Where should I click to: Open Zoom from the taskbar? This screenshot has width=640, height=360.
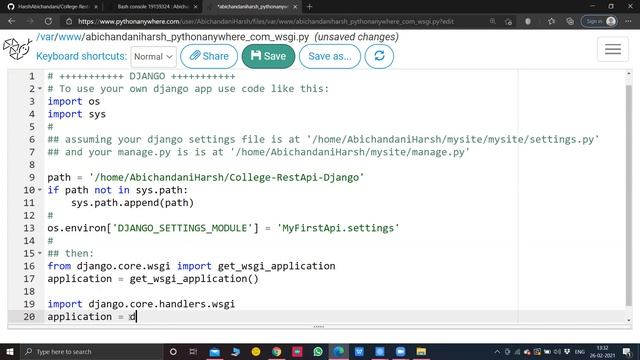click(x=400, y=351)
